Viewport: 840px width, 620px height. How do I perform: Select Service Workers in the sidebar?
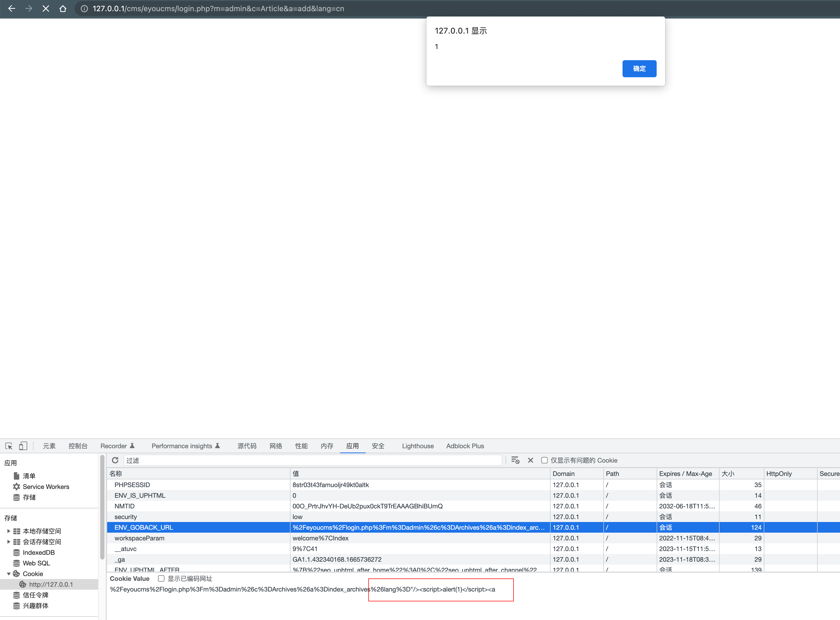pyautogui.click(x=46, y=486)
